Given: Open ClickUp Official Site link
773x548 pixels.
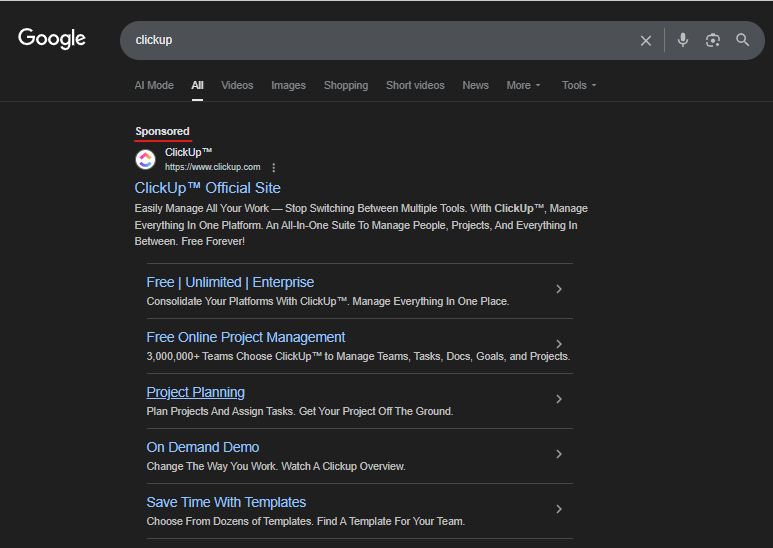Looking at the screenshot, I should coord(207,188).
